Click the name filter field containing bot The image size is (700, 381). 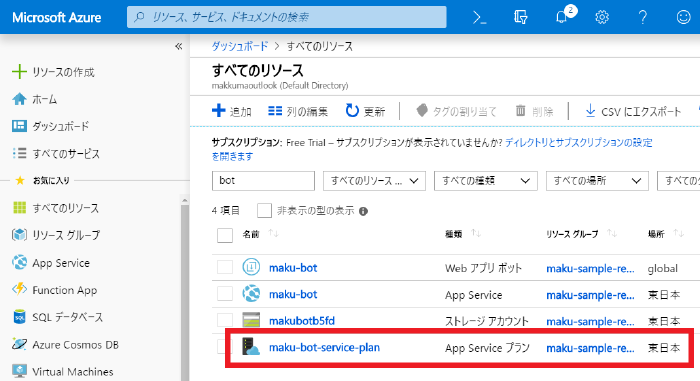[263, 181]
